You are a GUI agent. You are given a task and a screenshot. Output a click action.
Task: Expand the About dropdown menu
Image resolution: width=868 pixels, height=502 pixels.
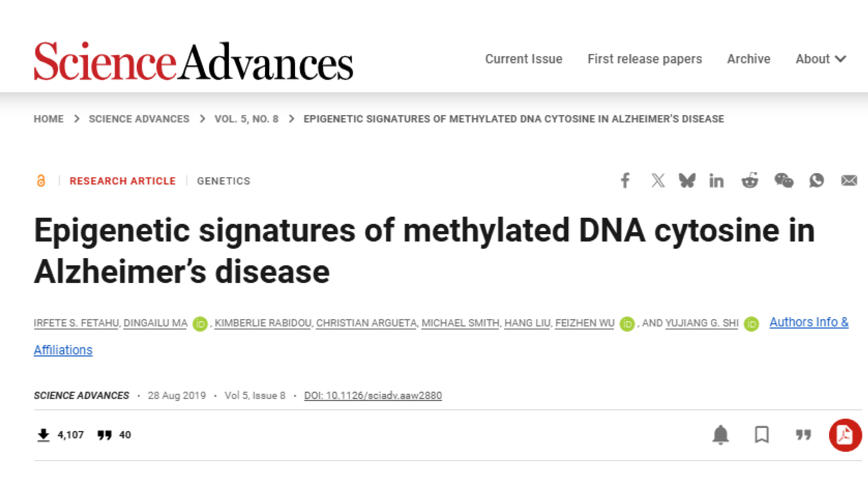(821, 59)
